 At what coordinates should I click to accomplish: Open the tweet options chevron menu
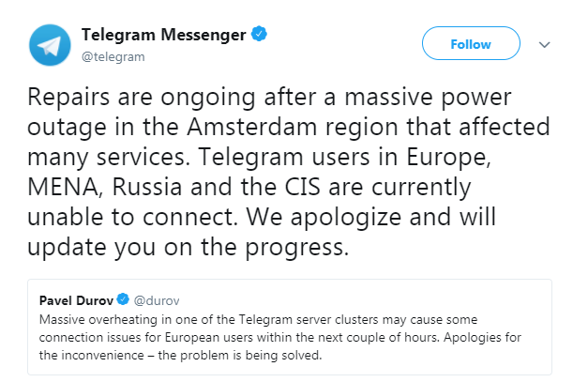pyautogui.click(x=545, y=44)
